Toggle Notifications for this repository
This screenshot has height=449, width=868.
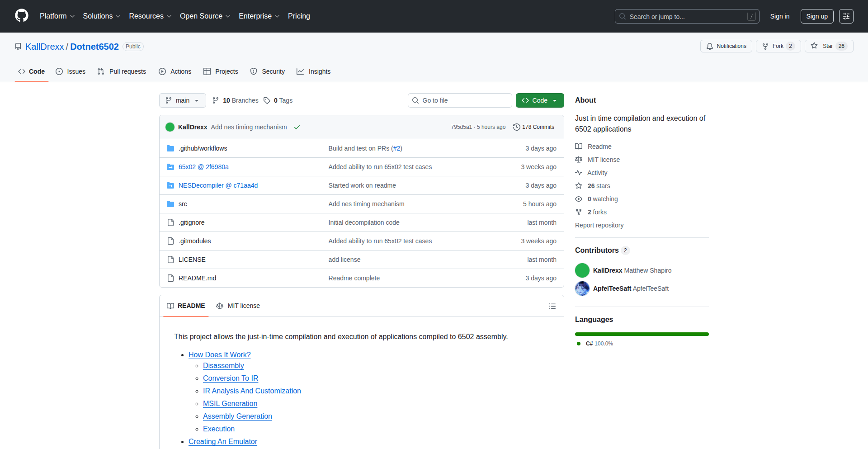(x=726, y=46)
